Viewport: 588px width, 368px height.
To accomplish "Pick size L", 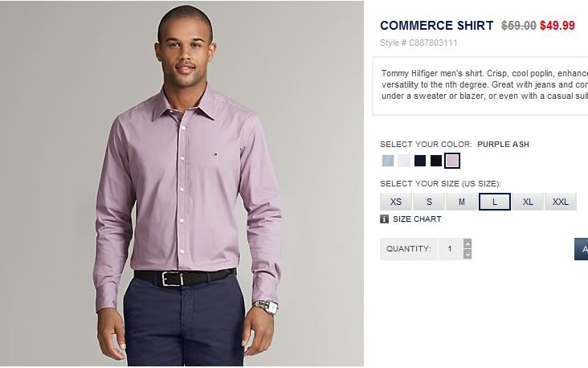I will click(x=495, y=202).
